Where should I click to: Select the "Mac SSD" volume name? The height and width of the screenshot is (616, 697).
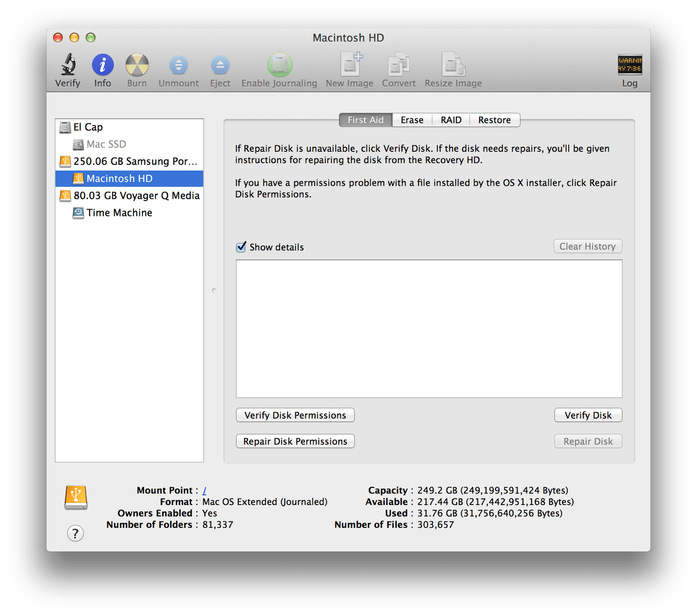pyautogui.click(x=106, y=144)
